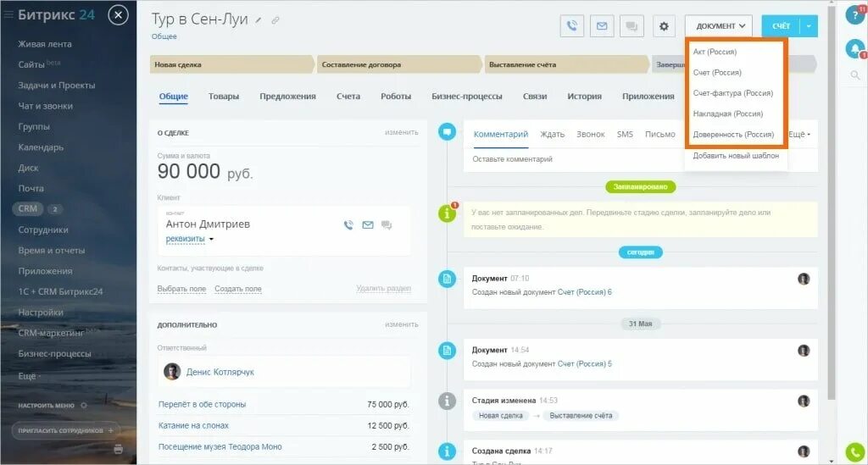Open the settings gear in the header
The image size is (868, 465).
click(664, 26)
